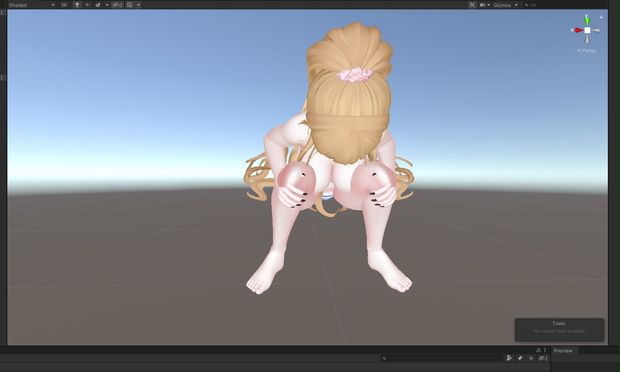Switch to the Preview tab

point(563,351)
